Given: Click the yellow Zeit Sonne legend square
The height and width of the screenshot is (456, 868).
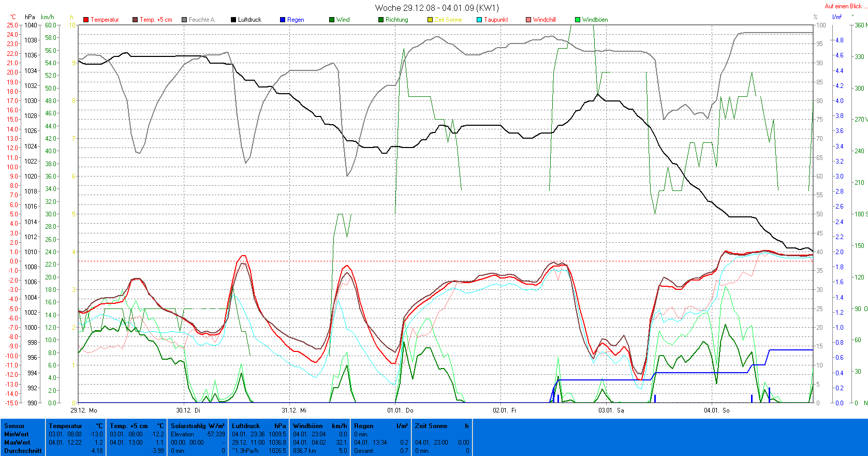Looking at the screenshot, I should click(x=430, y=20).
